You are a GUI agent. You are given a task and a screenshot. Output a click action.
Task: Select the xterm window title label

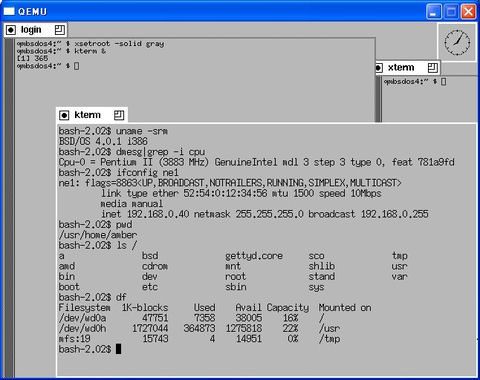[401, 68]
